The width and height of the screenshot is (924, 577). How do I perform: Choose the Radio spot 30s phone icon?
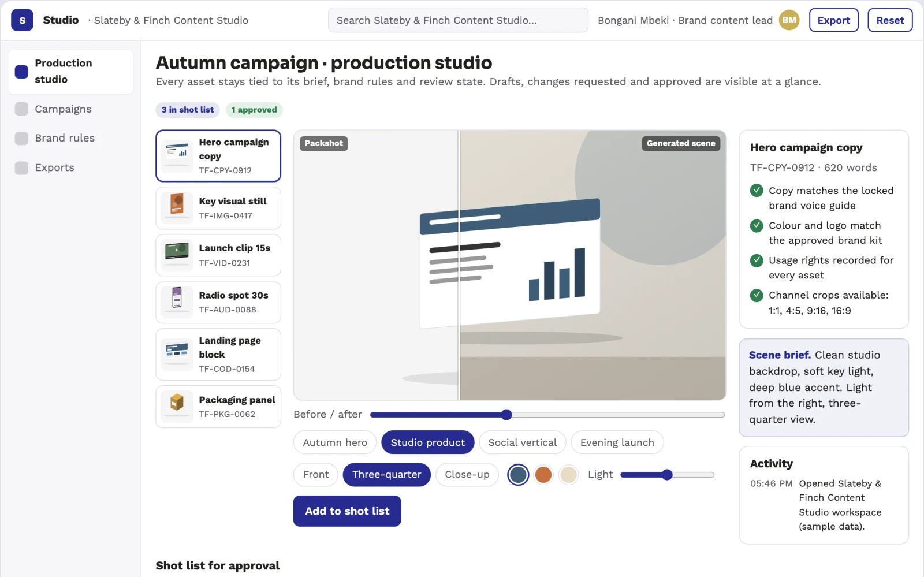click(x=177, y=302)
